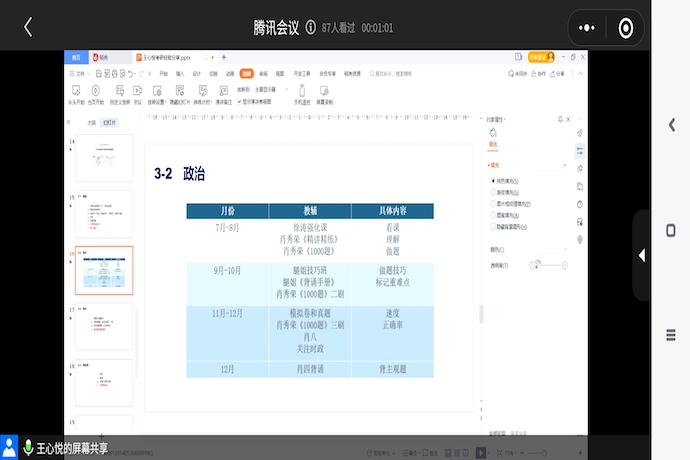
Task: Select the 纯色填充 radio button
Action: click(492, 180)
